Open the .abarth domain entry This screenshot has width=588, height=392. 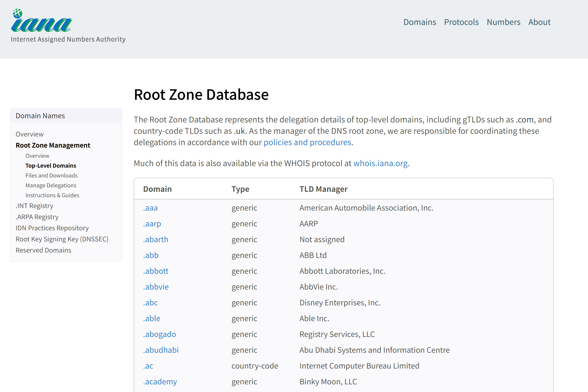(156, 239)
